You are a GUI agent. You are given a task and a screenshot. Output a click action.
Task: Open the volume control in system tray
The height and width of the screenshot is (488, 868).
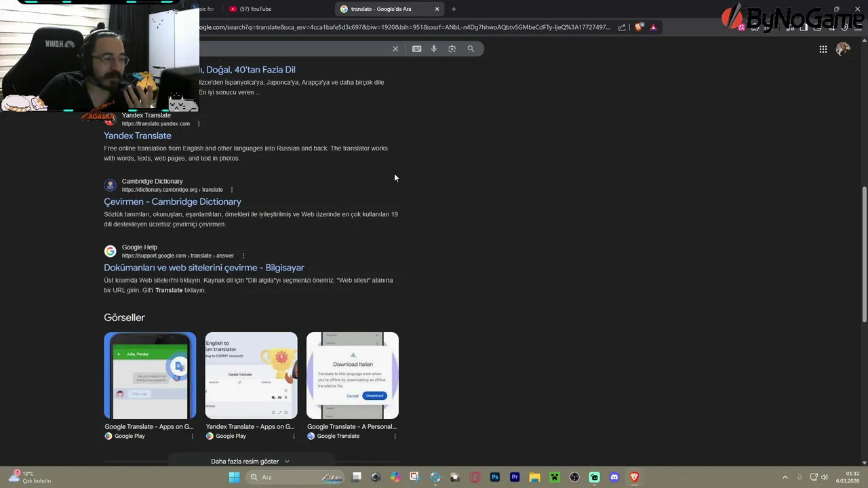point(825,477)
